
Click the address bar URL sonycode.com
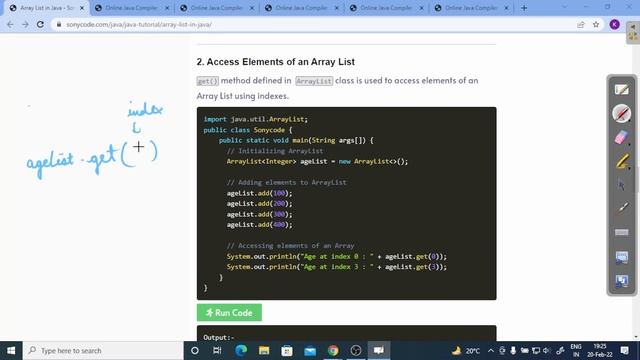coord(139,24)
